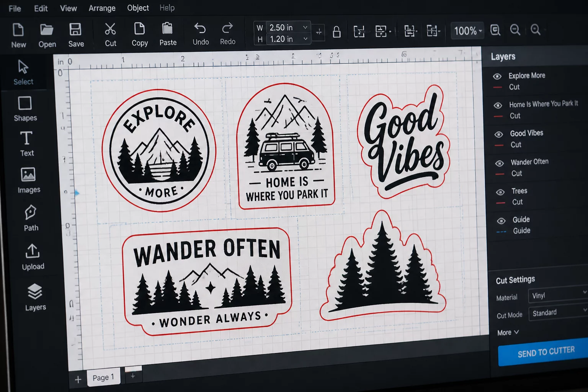Open the Arrange menu
The width and height of the screenshot is (588, 392).
click(x=102, y=8)
